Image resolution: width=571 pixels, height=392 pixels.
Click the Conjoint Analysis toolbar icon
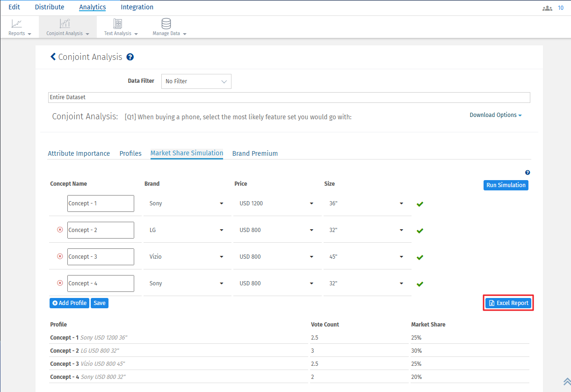[x=65, y=23]
